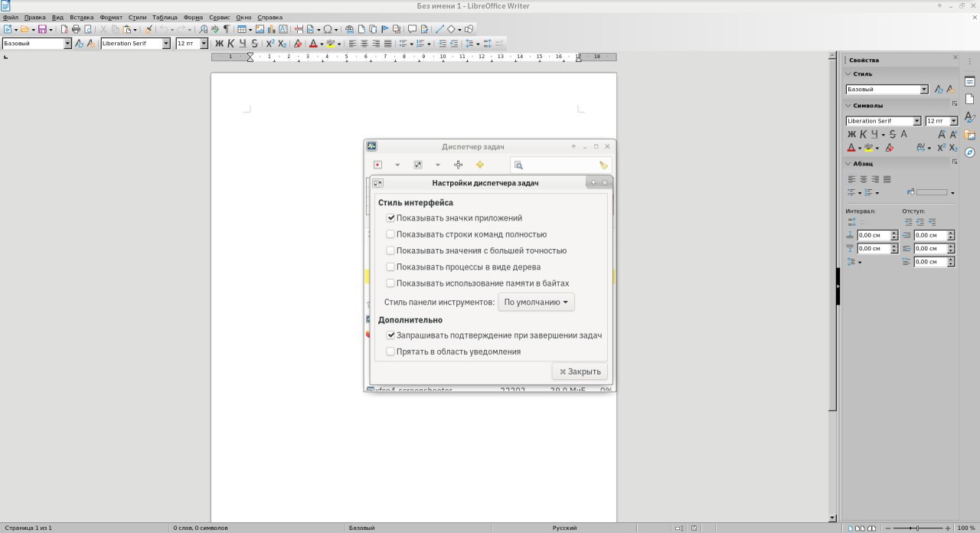Click the clone formatting paintbrush in toolbar
The height and width of the screenshot is (533, 980).
(149, 29)
